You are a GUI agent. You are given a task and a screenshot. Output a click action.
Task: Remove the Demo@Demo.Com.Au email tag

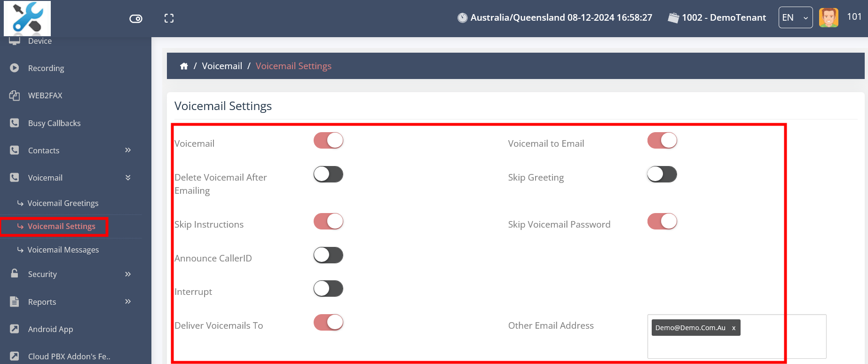pyautogui.click(x=734, y=328)
